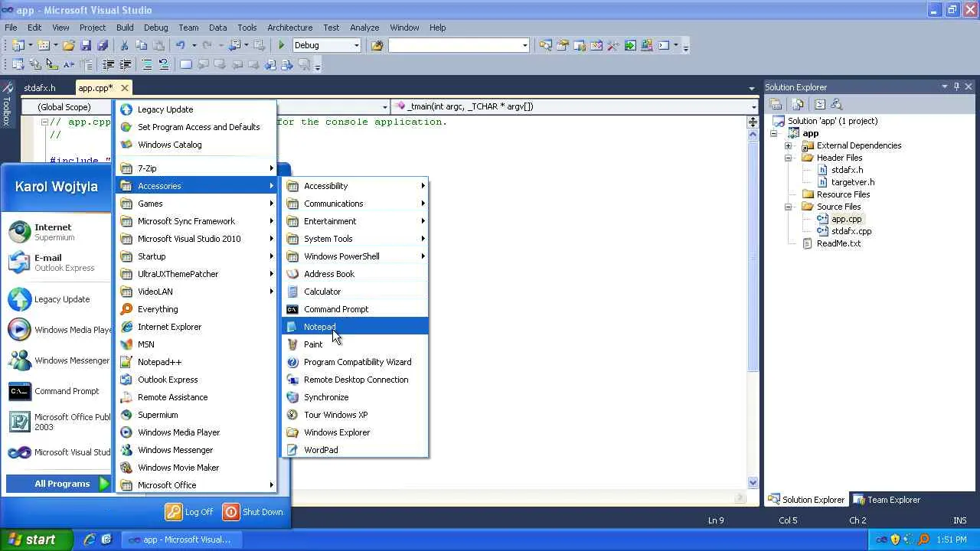This screenshot has height=551, width=980.
Task: Open WordPad from the Accessories submenu
Action: pos(355,450)
